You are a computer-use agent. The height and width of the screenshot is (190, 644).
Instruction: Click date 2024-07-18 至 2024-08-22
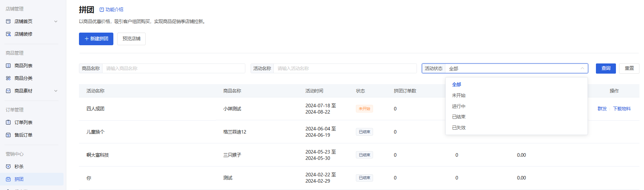pos(320,109)
